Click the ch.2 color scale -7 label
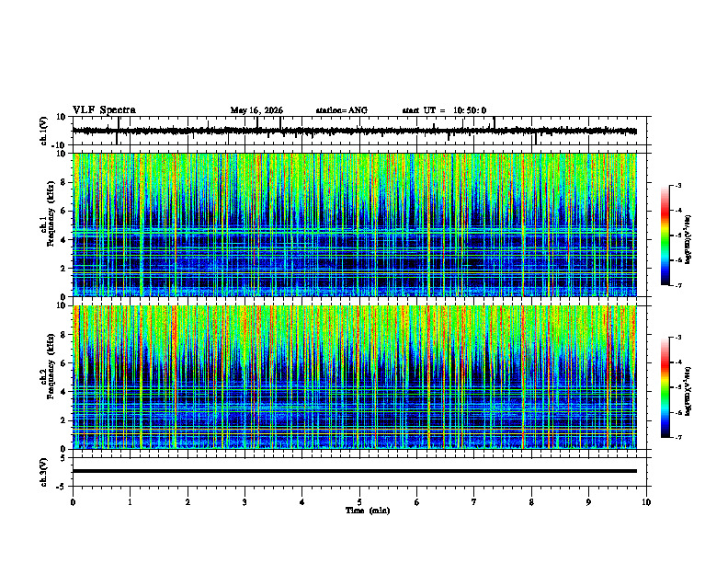The image size is (728, 563). 677,438
